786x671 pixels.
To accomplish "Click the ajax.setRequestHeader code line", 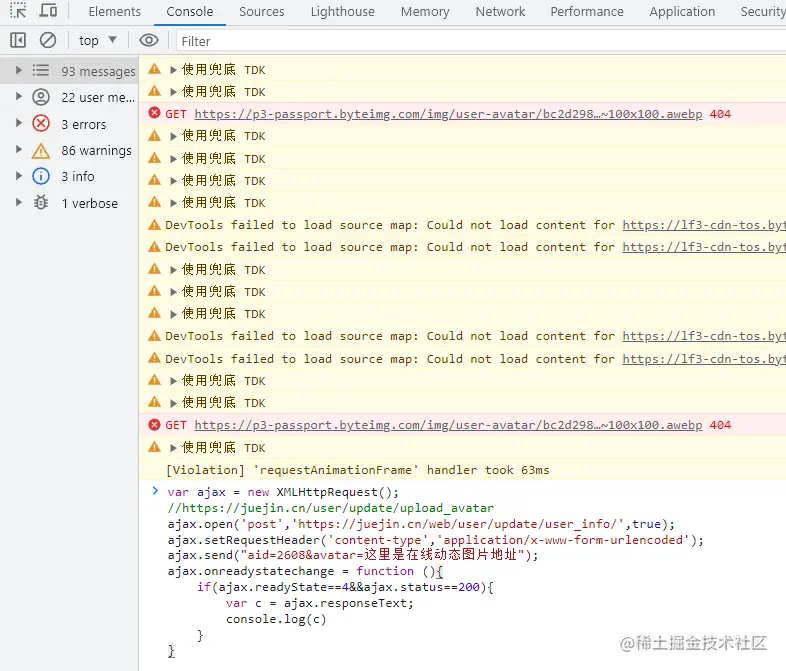I will pos(436,540).
